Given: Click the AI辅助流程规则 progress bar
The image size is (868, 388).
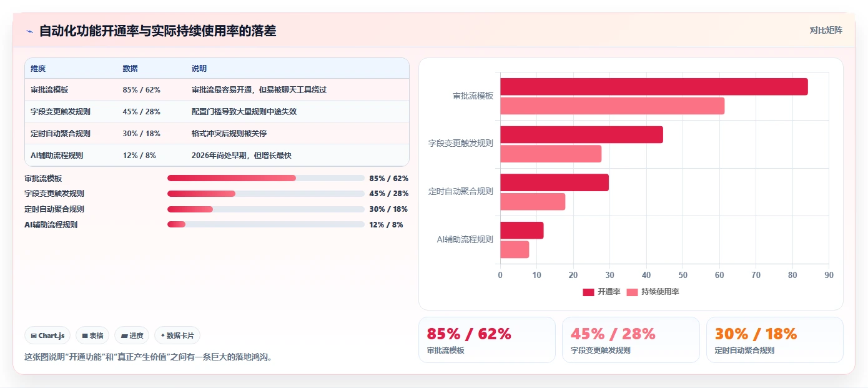Looking at the screenshot, I should tap(266, 224).
